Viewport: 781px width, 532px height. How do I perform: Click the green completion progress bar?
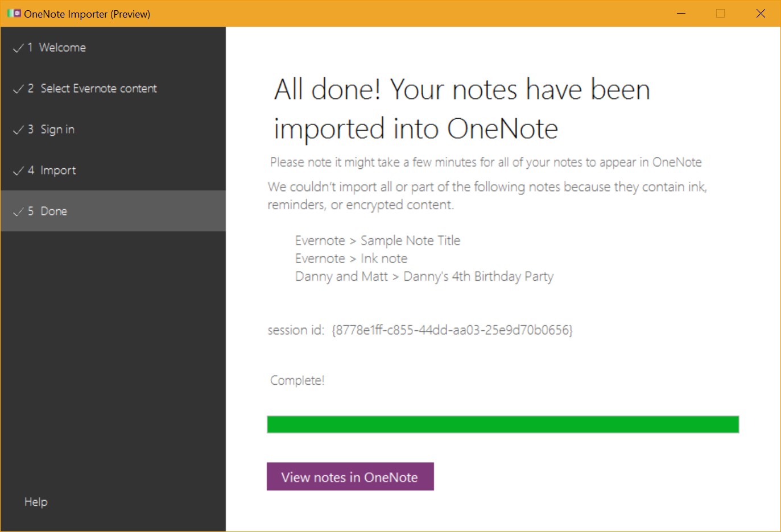point(503,424)
